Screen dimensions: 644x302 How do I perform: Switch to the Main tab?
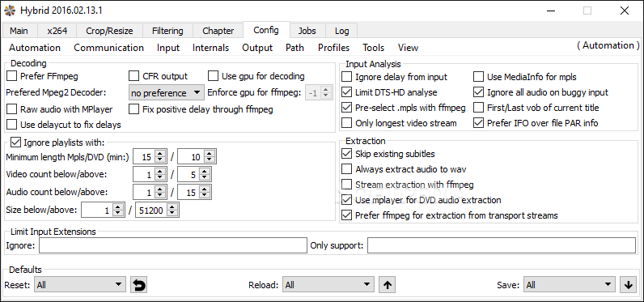19,31
